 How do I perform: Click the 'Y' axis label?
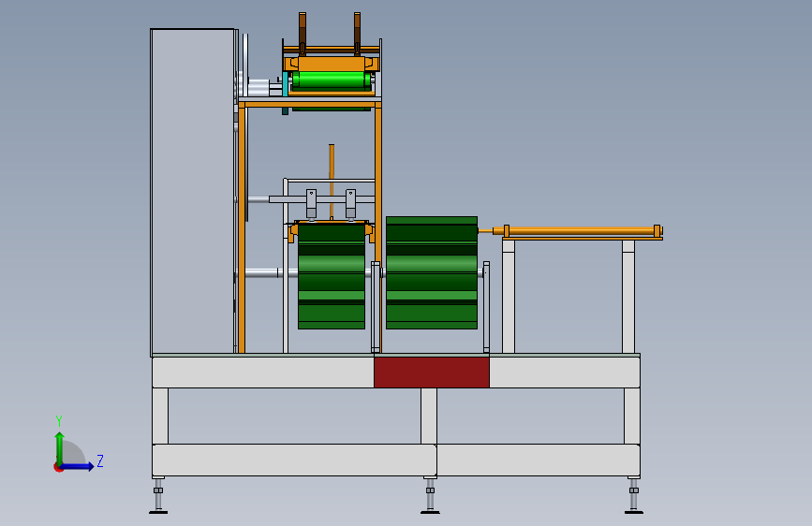point(59,421)
